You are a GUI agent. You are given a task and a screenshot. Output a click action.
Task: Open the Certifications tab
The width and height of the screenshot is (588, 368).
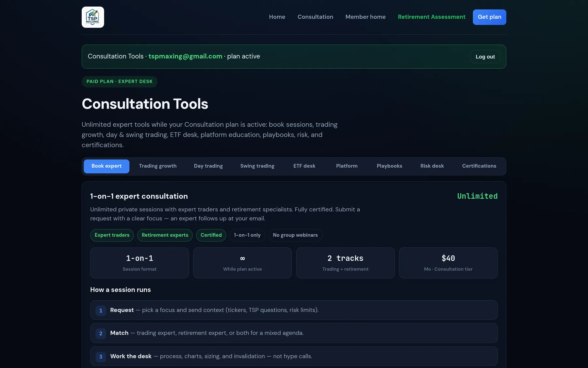pos(479,166)
